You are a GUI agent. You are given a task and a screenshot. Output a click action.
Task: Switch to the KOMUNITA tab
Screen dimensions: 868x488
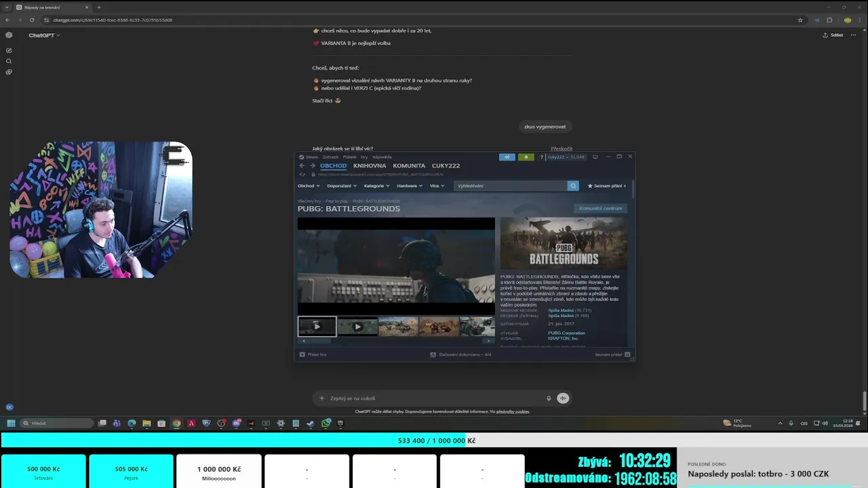coord(409,165)
